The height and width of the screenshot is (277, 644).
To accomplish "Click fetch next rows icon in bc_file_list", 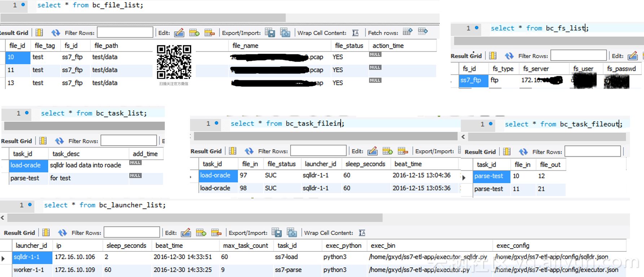I will coord(407,32).
